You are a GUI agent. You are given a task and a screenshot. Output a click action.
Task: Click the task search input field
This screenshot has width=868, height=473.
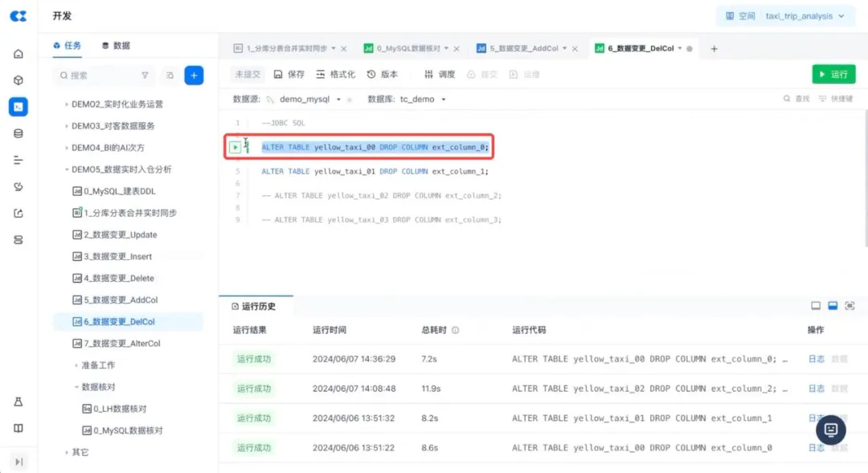tap(96, 75)
